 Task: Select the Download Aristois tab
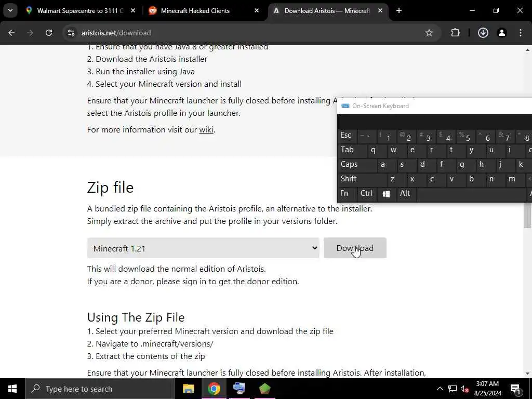[x=326, y=10]
